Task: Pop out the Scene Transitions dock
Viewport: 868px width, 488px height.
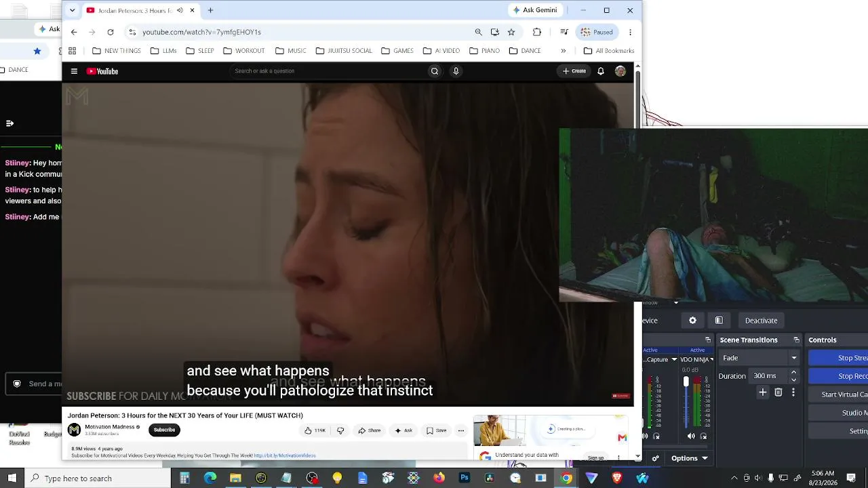Action: [x=797, y=340]
